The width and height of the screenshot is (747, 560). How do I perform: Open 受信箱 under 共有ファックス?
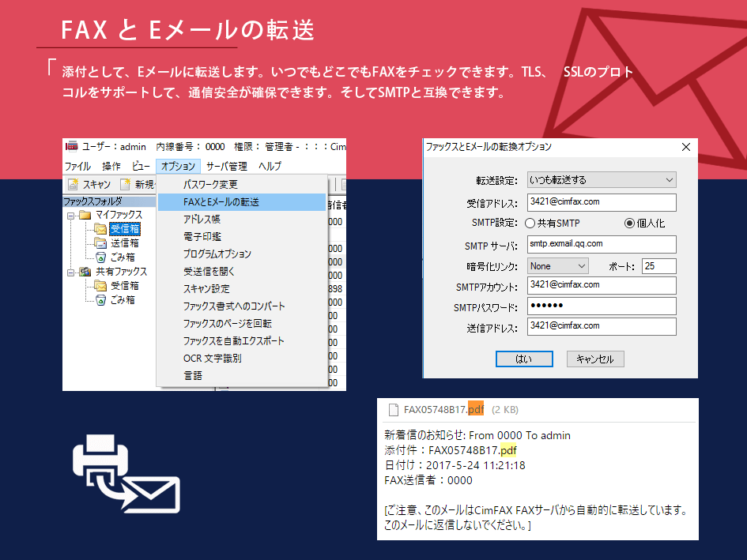point(125,286)
